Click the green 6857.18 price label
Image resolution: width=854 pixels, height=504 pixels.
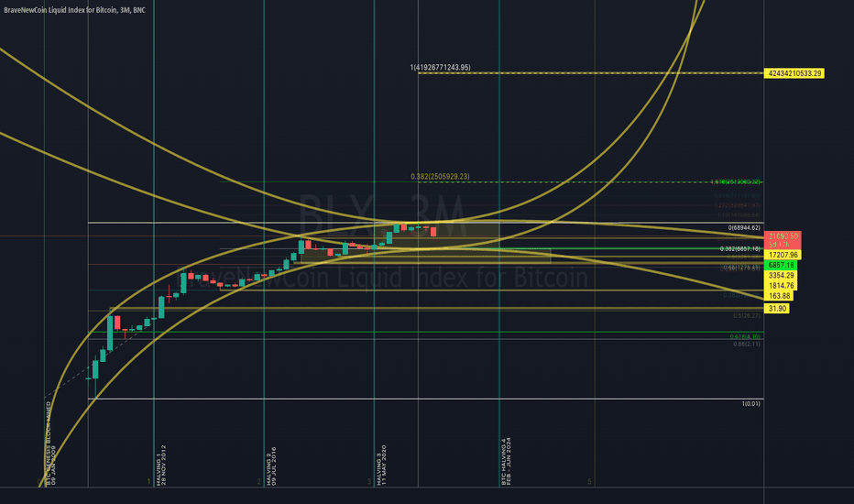coord(781,266)
